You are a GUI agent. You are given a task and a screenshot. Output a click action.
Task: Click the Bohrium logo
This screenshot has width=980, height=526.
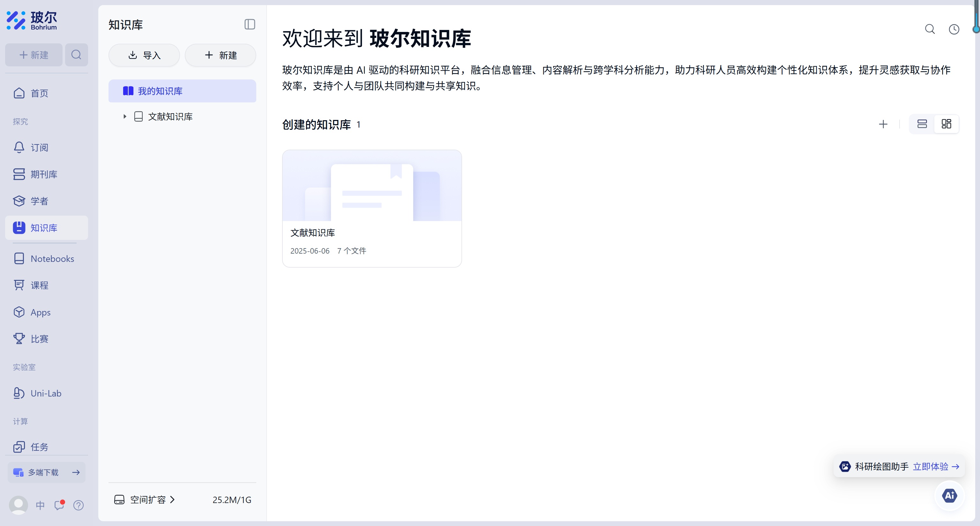tap(32, 20)
